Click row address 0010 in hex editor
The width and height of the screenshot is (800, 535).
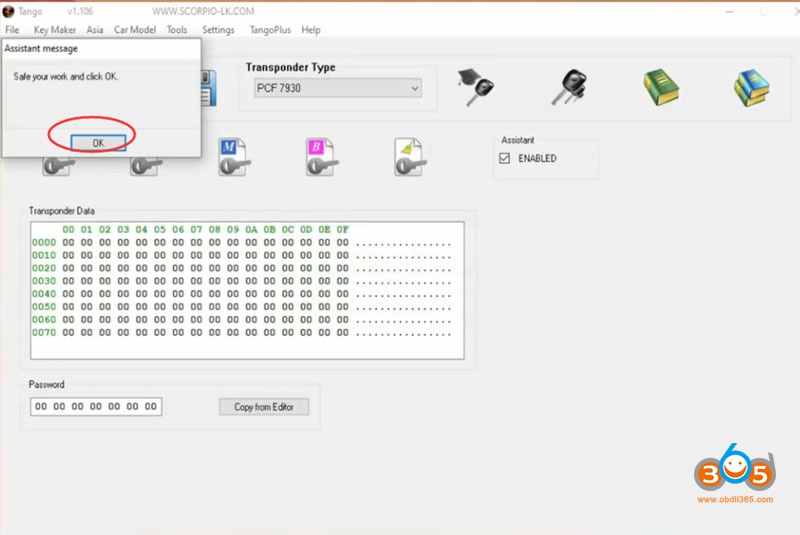pos(44,256)
